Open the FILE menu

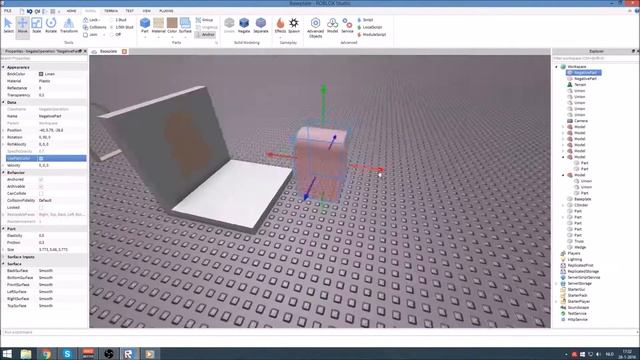tap(8, 11)
